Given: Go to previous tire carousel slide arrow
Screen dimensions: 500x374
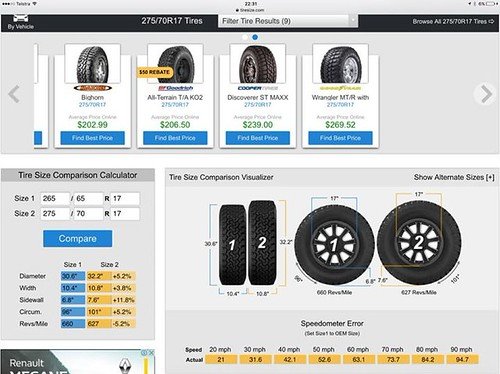Looking at the screenshot, I should (x=14, y=94).
